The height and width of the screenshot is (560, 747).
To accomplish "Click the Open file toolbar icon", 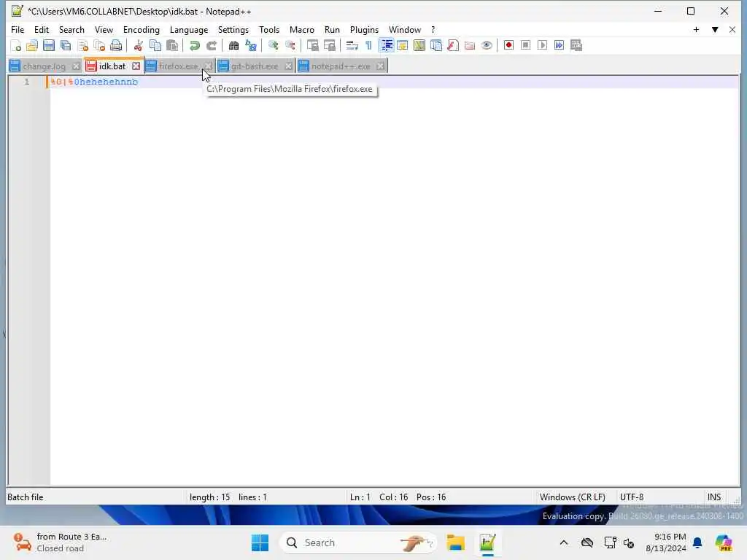I will [x=32, y=45].
